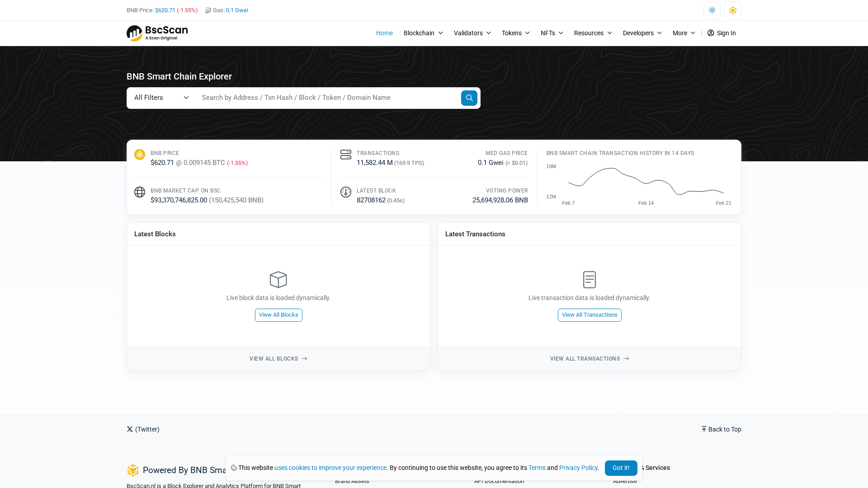Click the VIEW ALL TRANSACTIONS footer link
This screenshot has height=488, width=868.
tap(590, 359)
